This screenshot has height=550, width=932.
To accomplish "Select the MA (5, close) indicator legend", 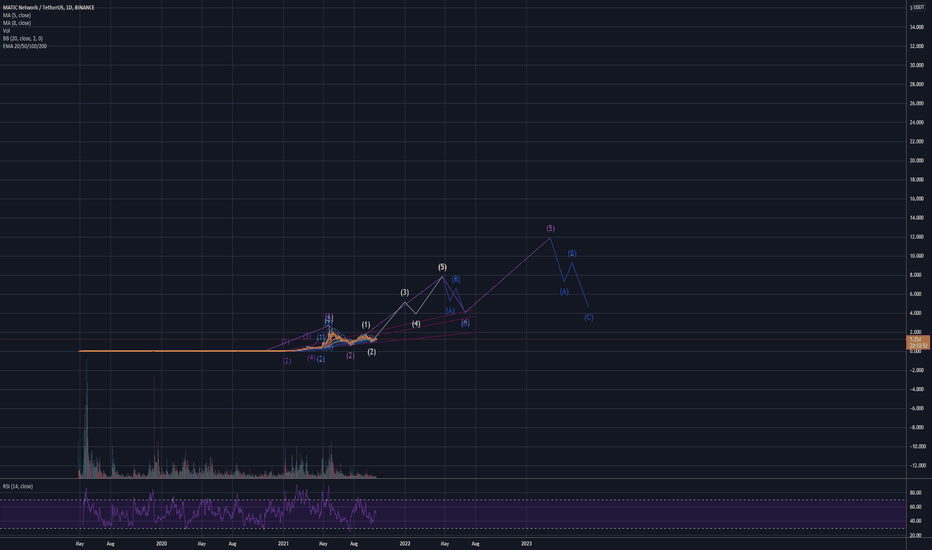I will pyautogui.click(x=17, y=15).
